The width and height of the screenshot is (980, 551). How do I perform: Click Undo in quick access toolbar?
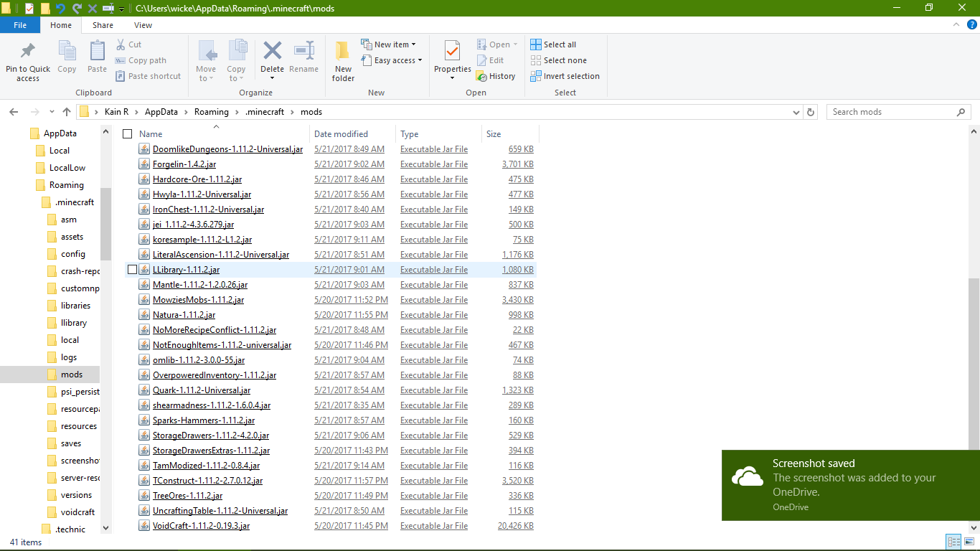(61, 9)
